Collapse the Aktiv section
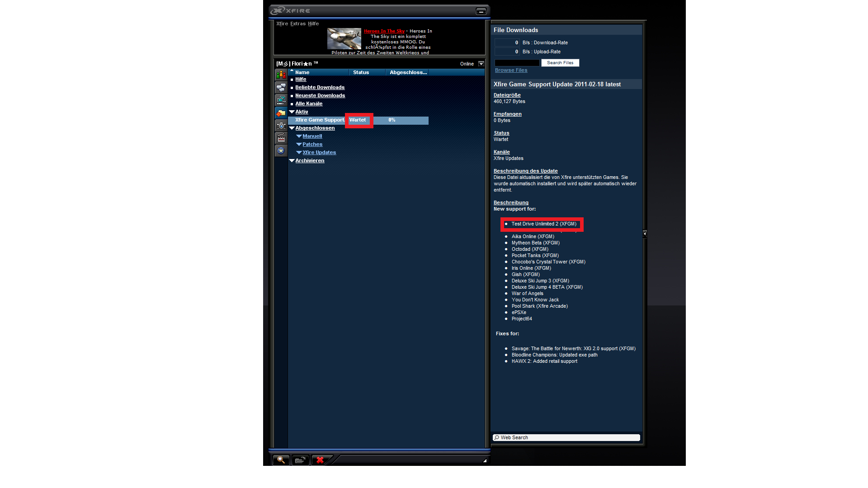Image resolution: width=868 pixels, height=488 pixels. [x=292, y=112]
